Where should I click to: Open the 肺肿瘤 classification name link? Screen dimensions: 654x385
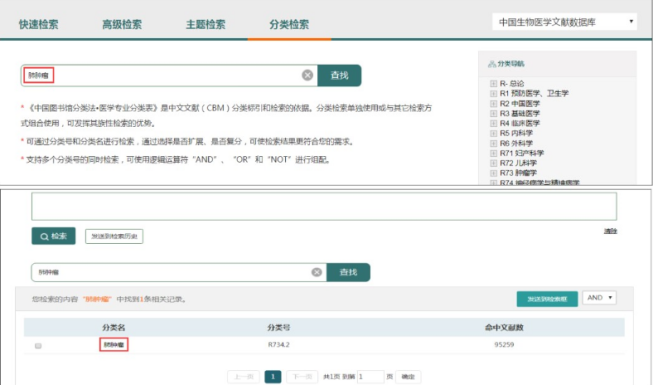113,345
